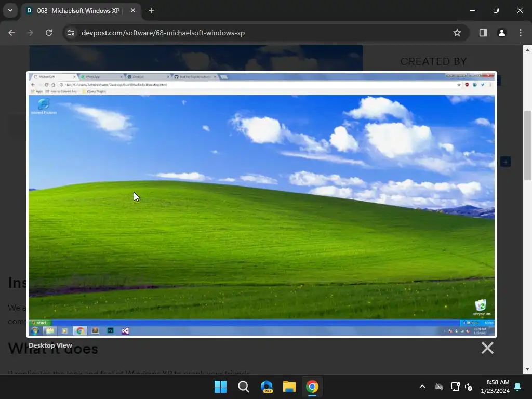Click the scrollbar down arrow
Image resolution: width=532 pixels, height=399 pixels.
pyautogui.click(x=527, y=369)
